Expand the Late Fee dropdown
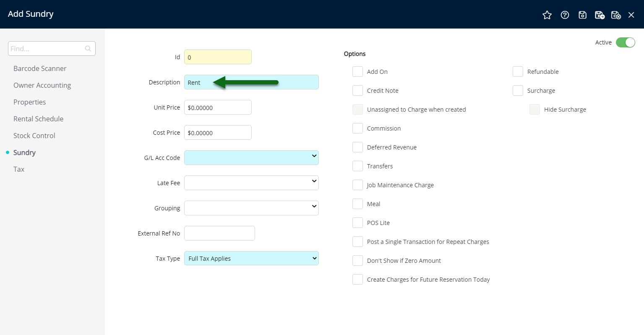This screenshot has height=335, width=644. point(251,183)
